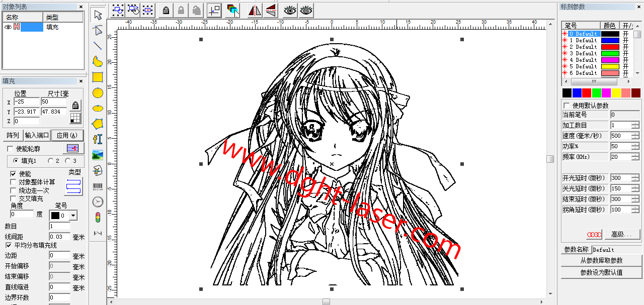Screen dimensions: 644x305
Task: Select the Node edit tool
Action: coord(98,30)
